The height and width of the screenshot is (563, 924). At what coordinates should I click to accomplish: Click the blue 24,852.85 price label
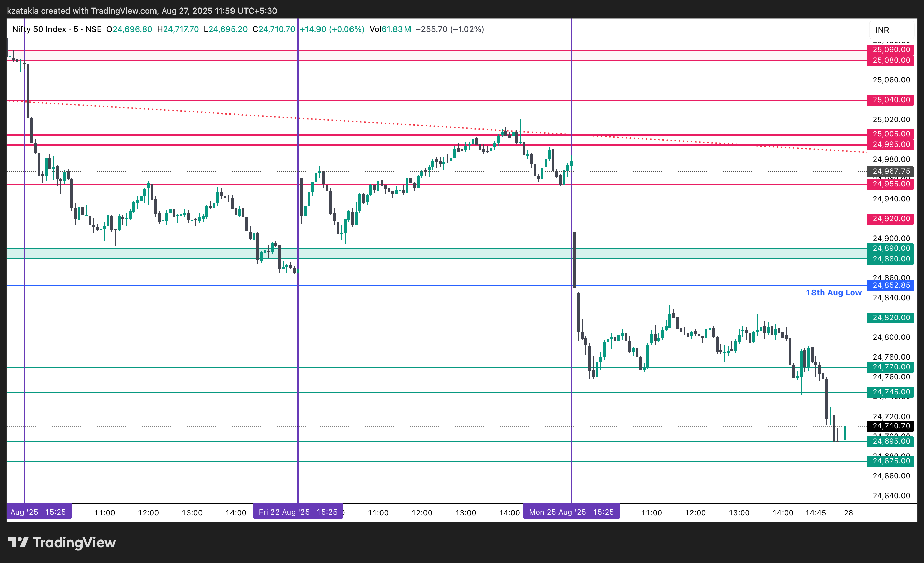(891, 285)
